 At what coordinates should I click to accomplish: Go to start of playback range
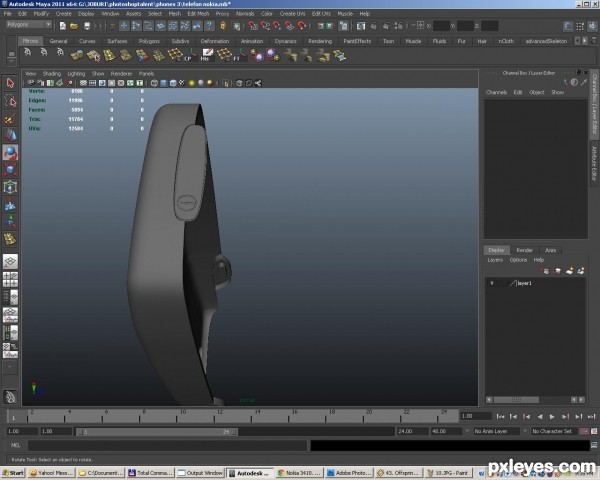pos(500,416)
